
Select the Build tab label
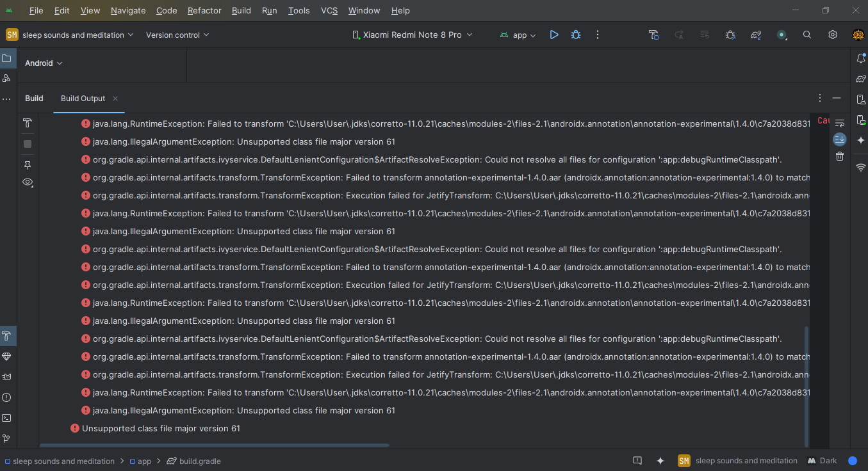[x=34, y=98]
